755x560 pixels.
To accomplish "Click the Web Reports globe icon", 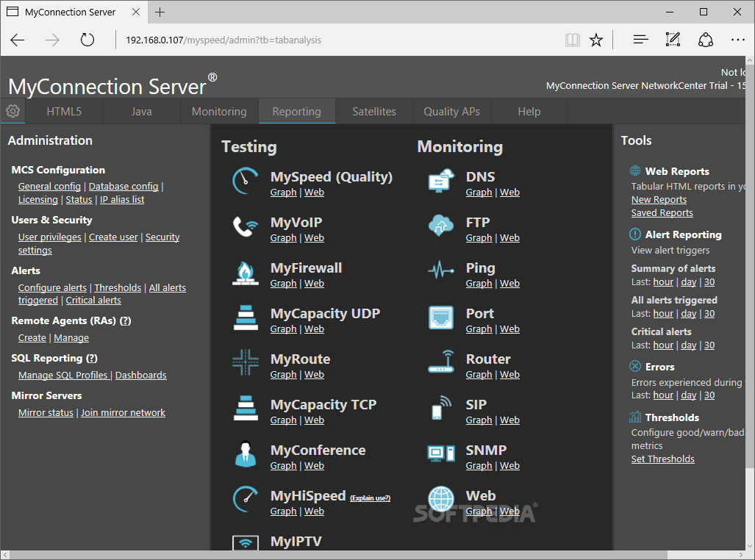I will [635, 171].
